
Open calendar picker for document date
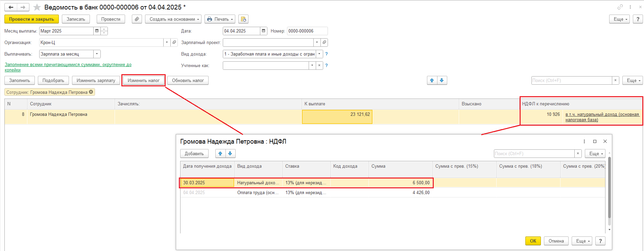[264, 31]
